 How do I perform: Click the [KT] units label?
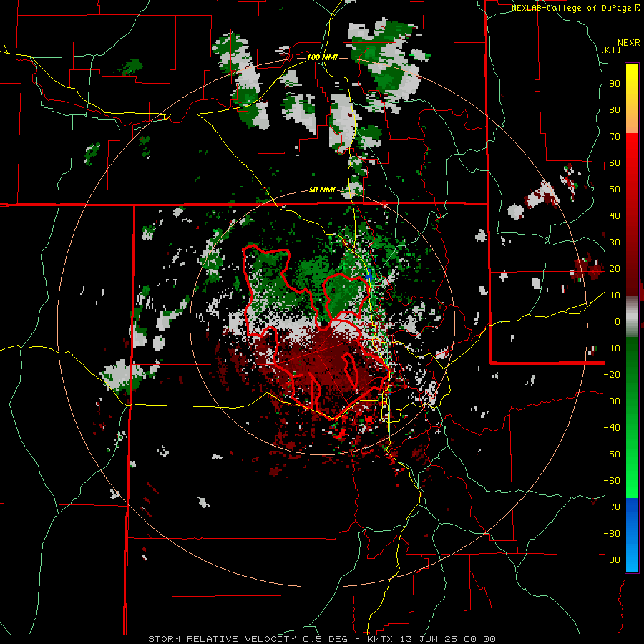[x=610, y=49]
